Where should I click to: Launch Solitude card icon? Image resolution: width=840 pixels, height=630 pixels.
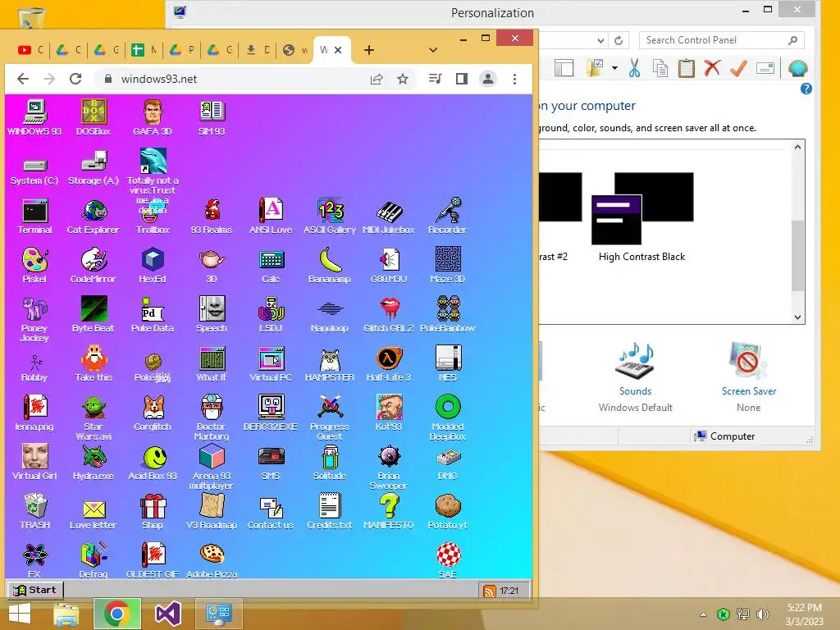click(x=330, y=463)
